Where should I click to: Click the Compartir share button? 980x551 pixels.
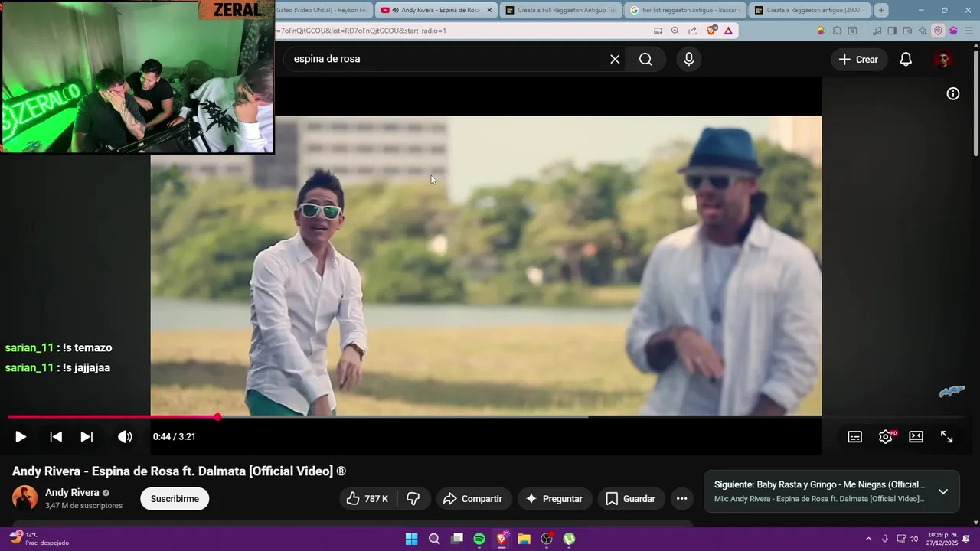[x=473, y=499]
